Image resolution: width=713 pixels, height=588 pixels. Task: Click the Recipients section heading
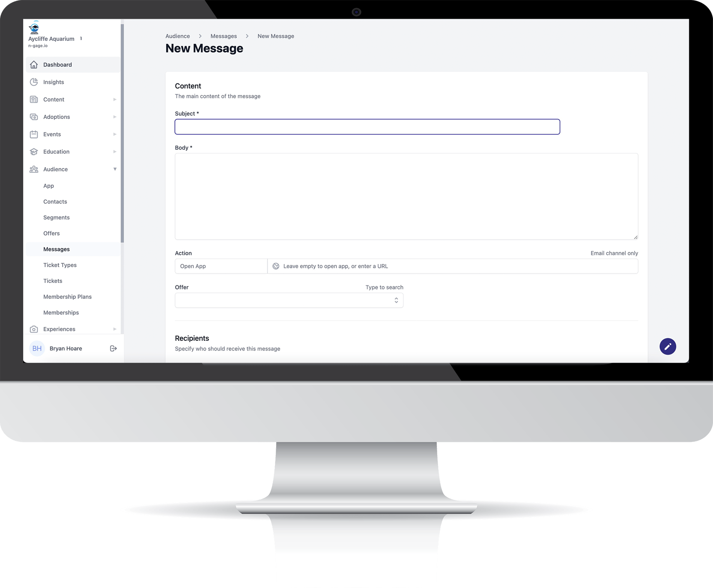click(192, 338)
